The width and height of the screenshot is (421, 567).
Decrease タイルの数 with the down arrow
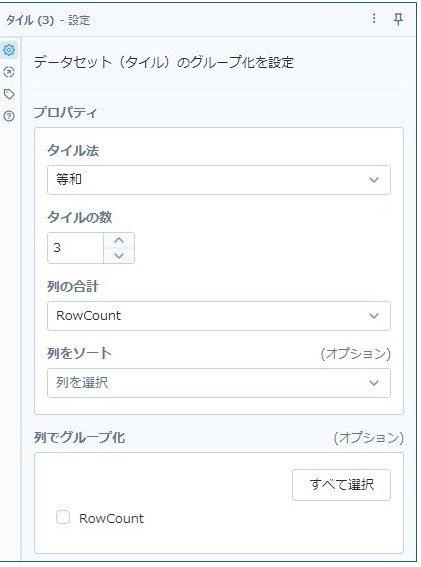point(119,256)
